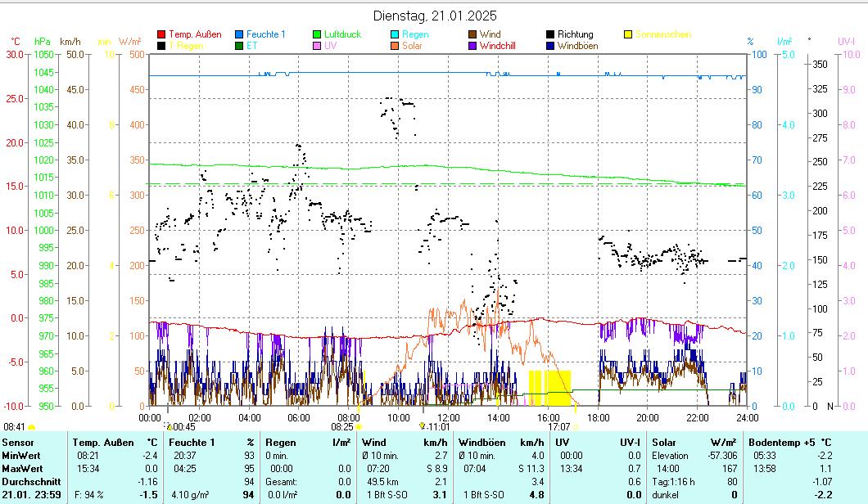Click the purple Windchill legend square
868x504 pixels.
pos(472,47)
